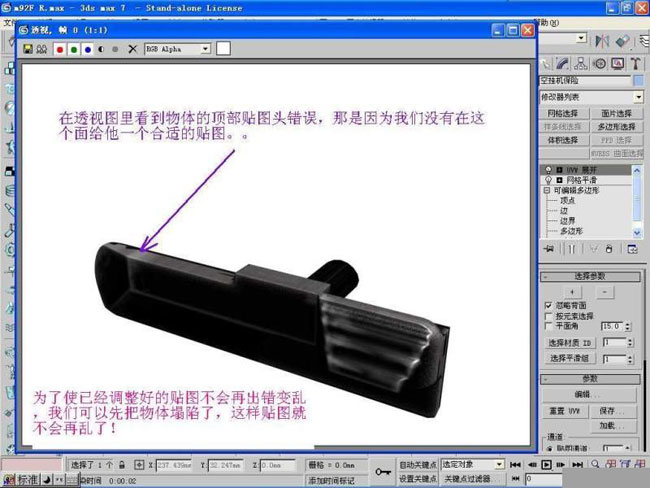650x488 pixels.
Task: Enable red channel in render window
Action: (60, 49)
